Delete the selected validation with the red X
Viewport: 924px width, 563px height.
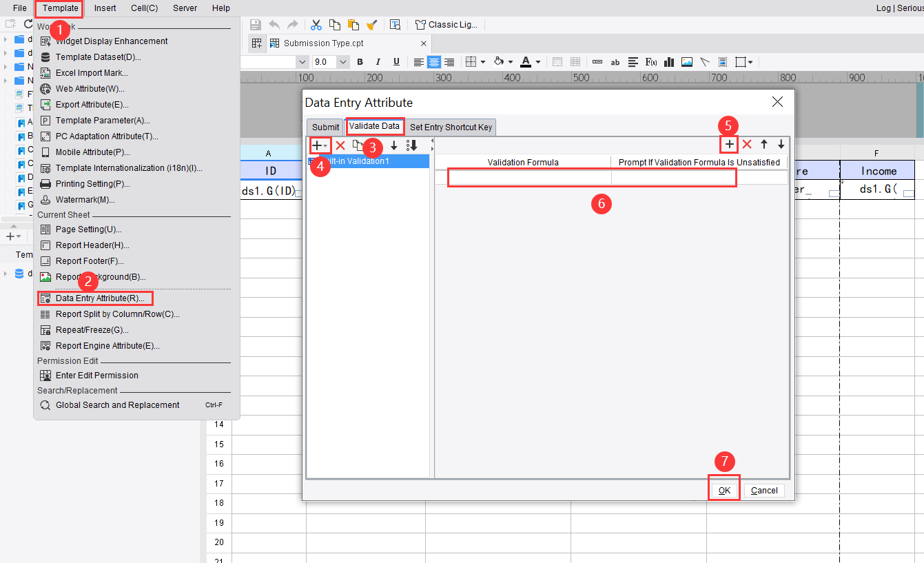(x=342, y=145)
